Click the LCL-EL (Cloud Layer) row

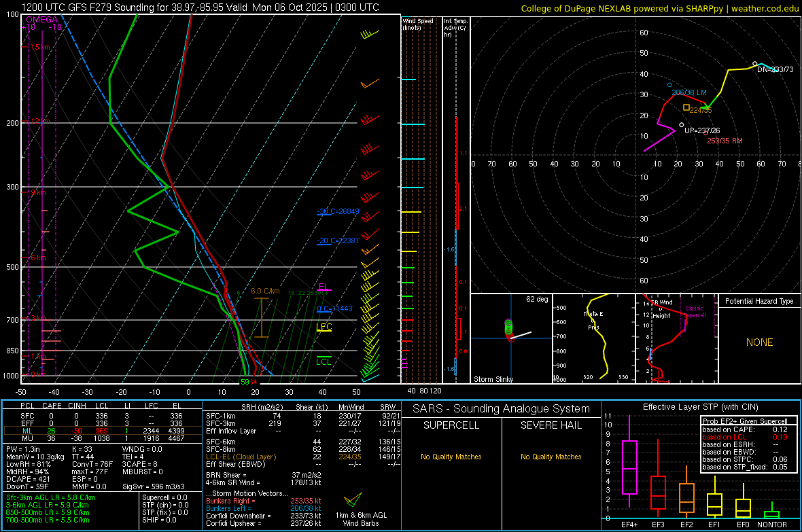point(303,457)
